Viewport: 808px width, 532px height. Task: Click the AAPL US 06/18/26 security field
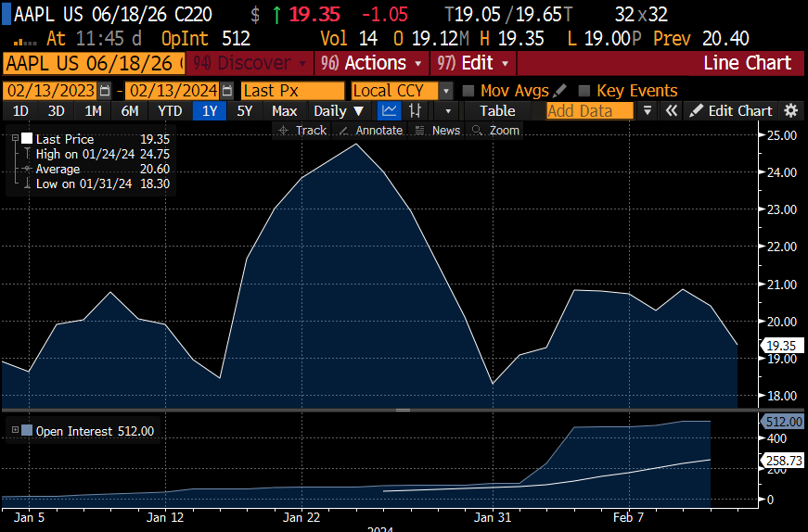pyautogui.click(x=94, y=63)
